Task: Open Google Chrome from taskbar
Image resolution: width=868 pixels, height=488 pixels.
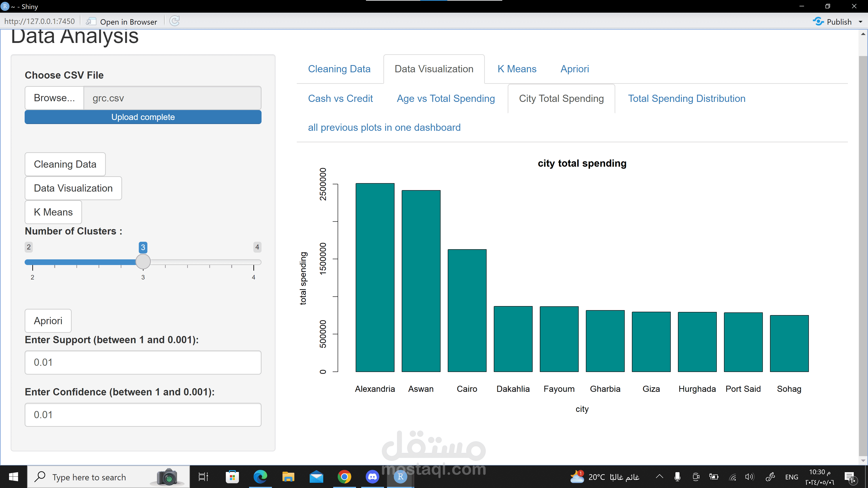Action: pyautogui.click(x=344, y=476)
